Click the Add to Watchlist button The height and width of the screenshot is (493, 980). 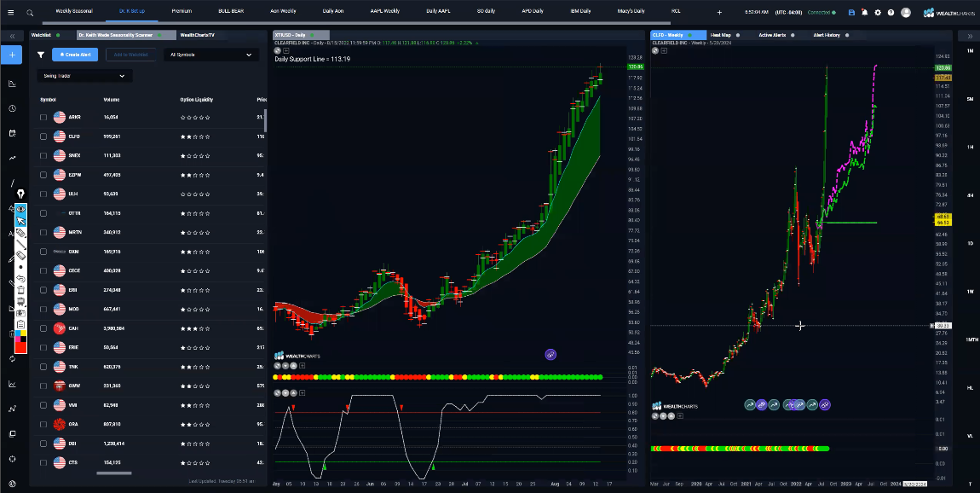[x=130, y=55]
